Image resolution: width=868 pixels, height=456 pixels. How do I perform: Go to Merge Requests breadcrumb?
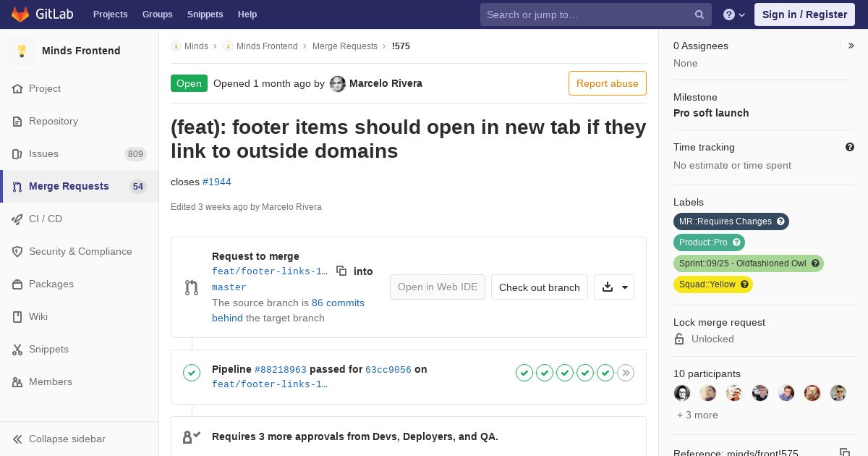(345, 46)
